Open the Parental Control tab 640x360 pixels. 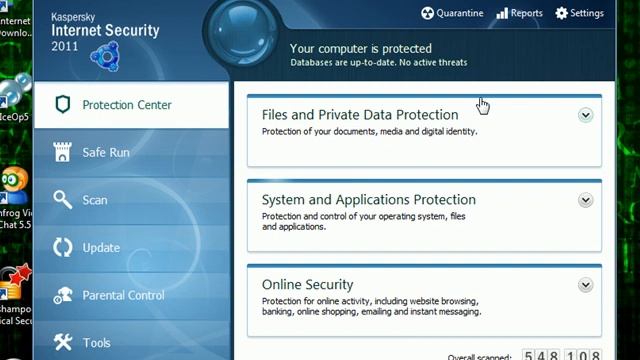131,295
